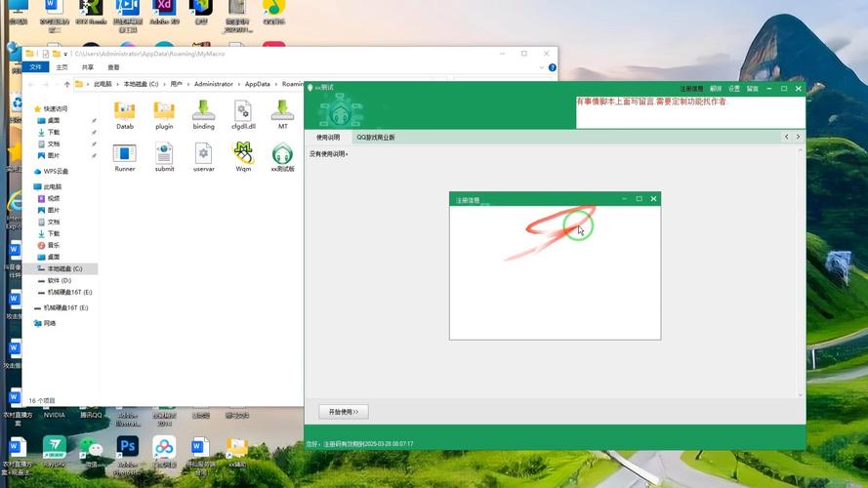Screen dimensions: 868x488
Task: Switch to the 查看 ribbon tab
Action: (113, 67)
